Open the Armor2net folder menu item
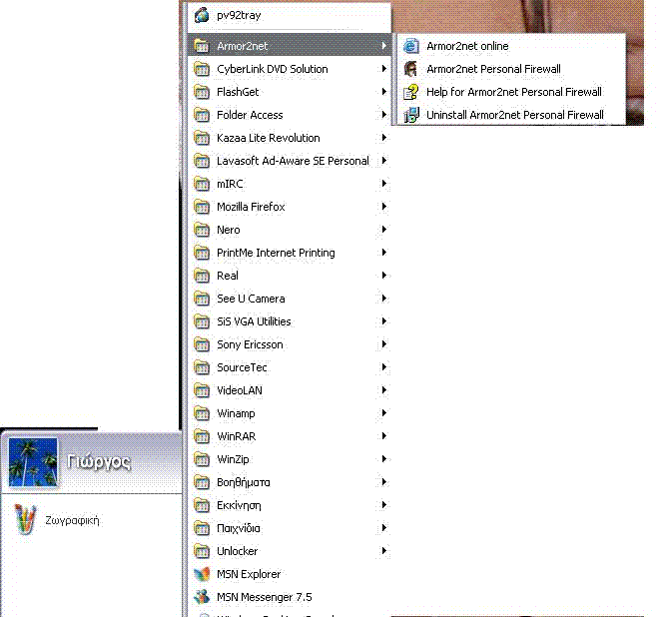The height and width of the screenshot is (617, 672). pos(290,46)
